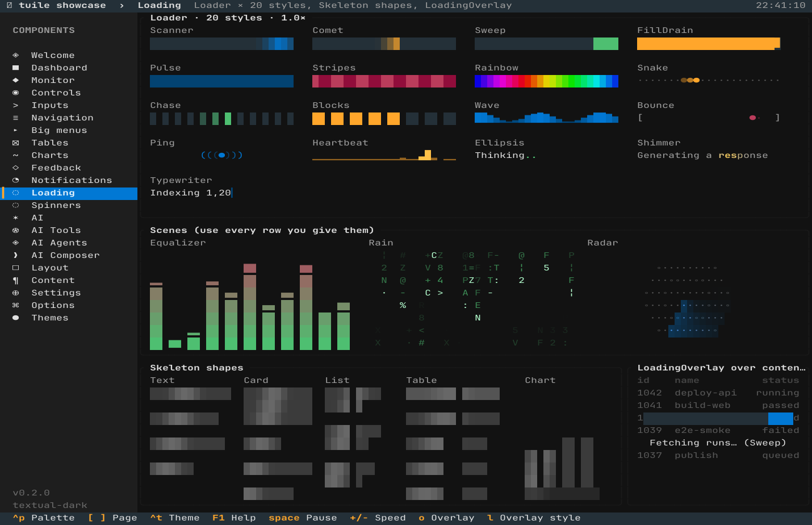Click the Themes filled circle icon
Screen dimensions: 812x525
[15, 318]
